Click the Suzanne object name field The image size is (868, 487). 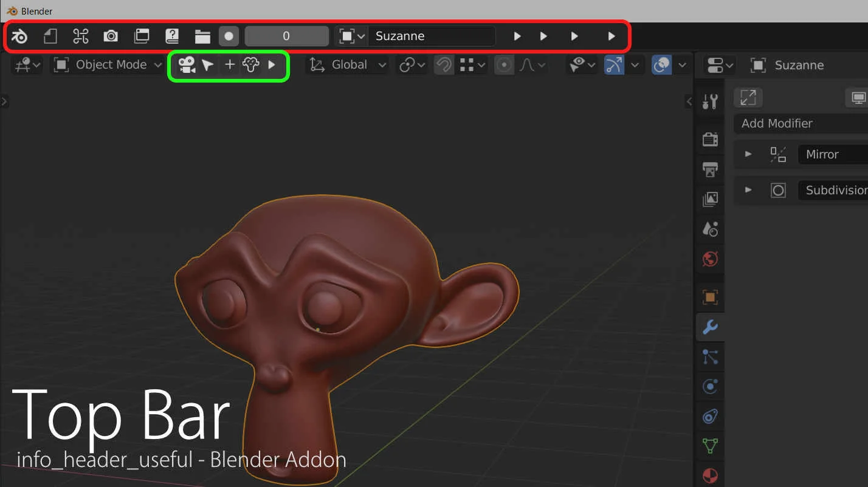432,36
